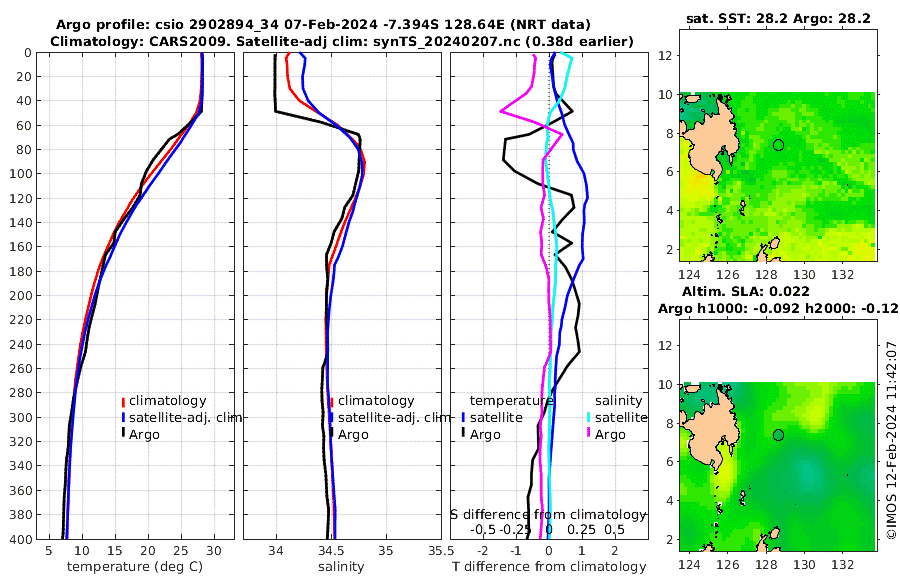Click the depth tick label 100
Viewport: 900px width, 580px height.
(21, 174)
